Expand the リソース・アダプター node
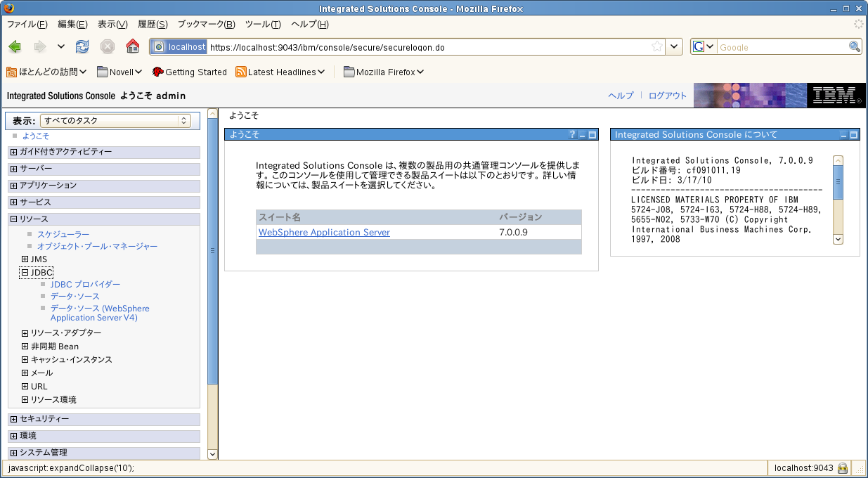Screen dimensions: 868x478 point(25,333)
